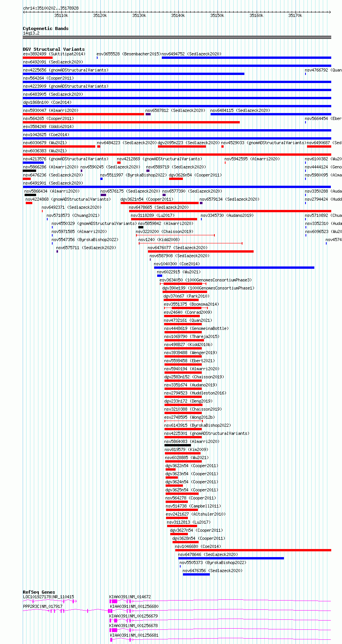The height and width of the screenshot is (644, 342).
Task: Select nsv514738 (Campbell2011) label
Action: (x=193, y=506)
